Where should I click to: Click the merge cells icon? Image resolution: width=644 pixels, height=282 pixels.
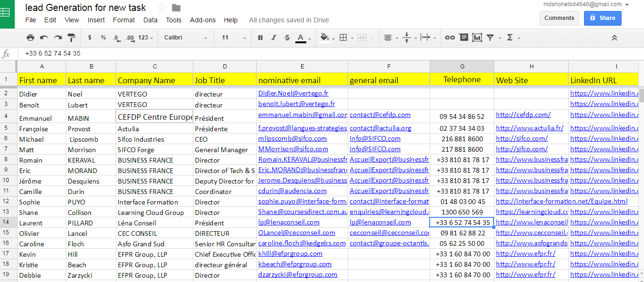tap(362, 38)
